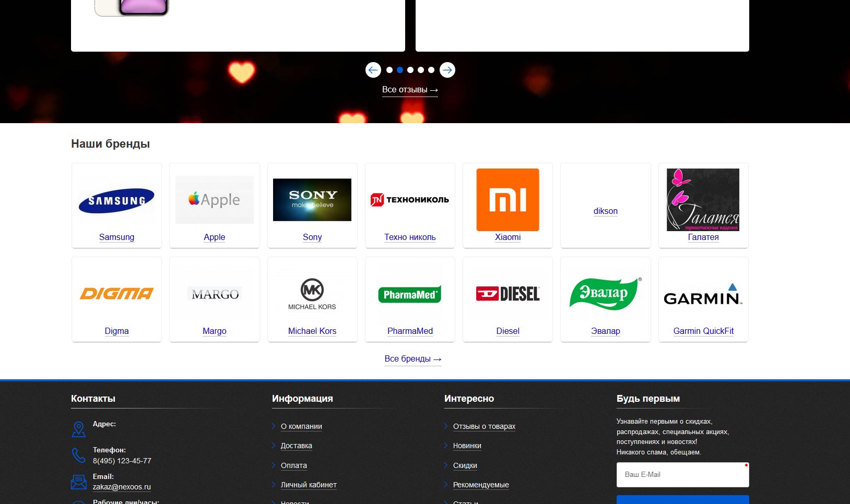Go to "Доставка" footer menu item

296,446
